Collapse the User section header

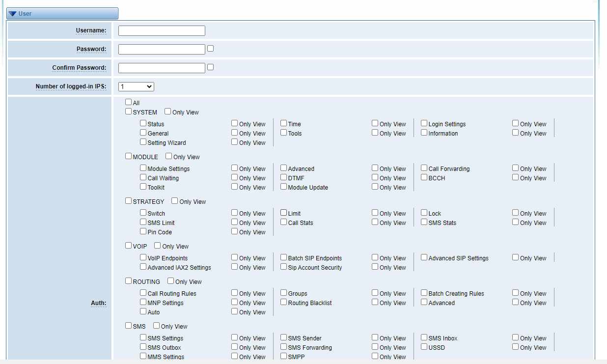[62, 13]
